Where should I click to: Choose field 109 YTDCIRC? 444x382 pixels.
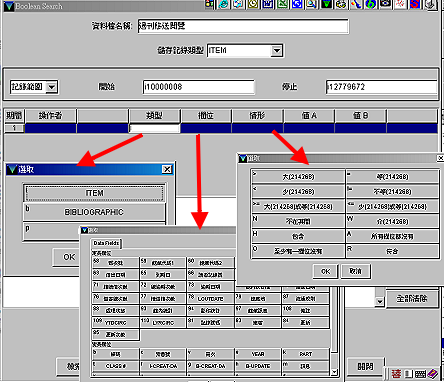click(x=115, y=322)
